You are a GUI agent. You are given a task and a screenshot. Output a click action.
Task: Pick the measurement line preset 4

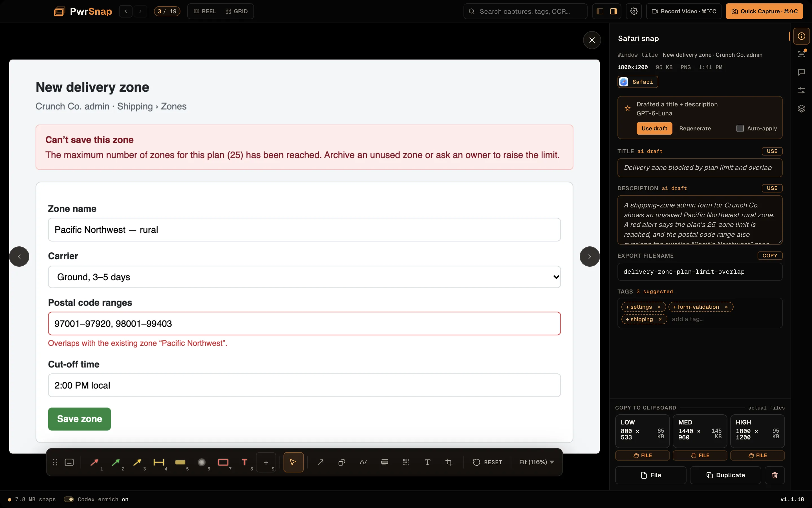pyautogui.click(x=159, y=462)
